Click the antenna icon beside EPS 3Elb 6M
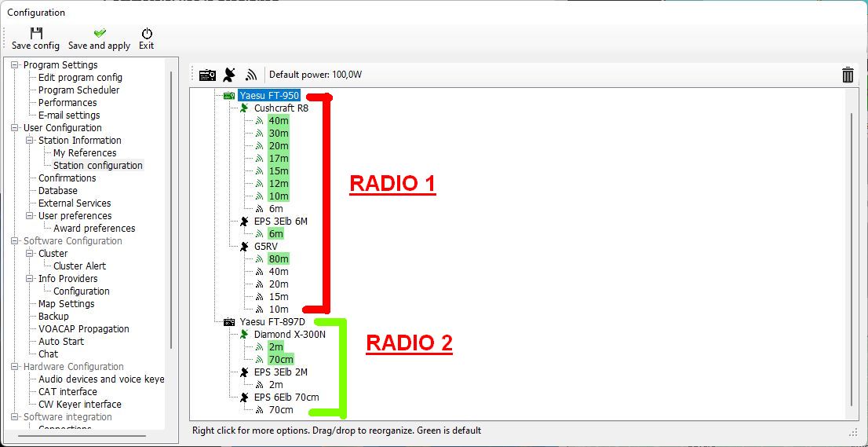Image resolution: width=868 pixels, height=447 pixels. coord(243,222)
